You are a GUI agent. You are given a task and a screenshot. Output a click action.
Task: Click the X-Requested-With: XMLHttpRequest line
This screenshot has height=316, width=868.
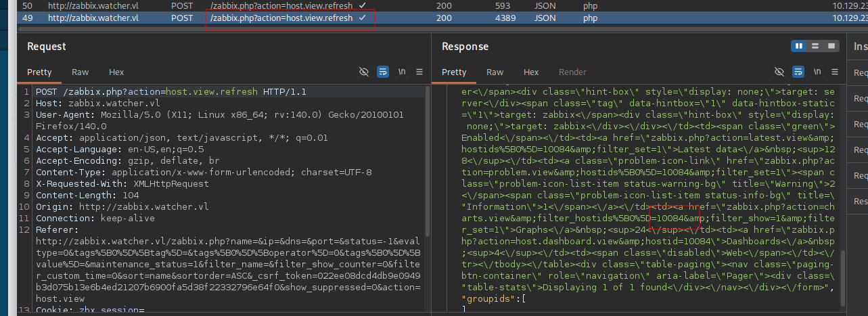[122, 183]
